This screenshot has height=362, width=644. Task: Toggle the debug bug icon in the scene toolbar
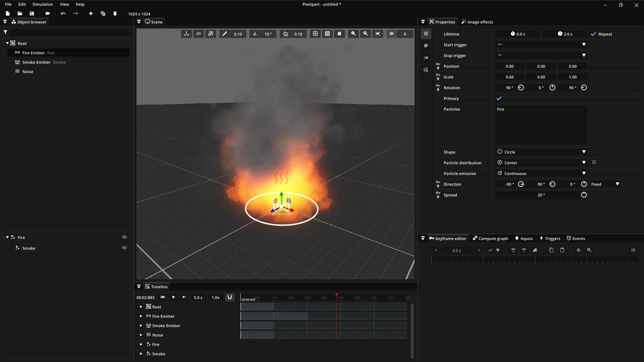pos(339,34)
